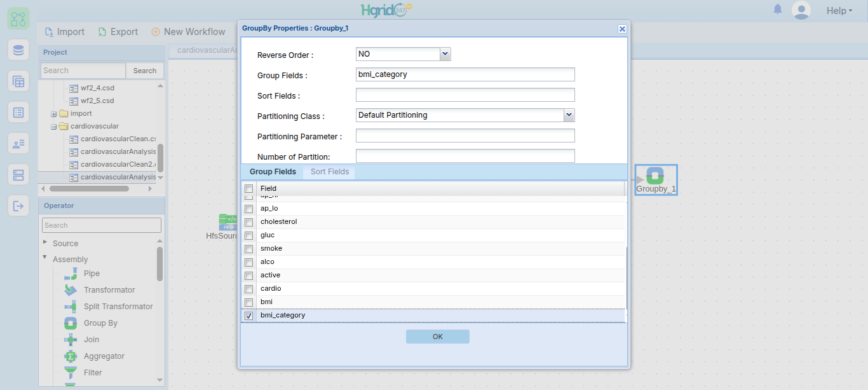
Task: Click the Number of Partition input field
Action: pos(465,156)
